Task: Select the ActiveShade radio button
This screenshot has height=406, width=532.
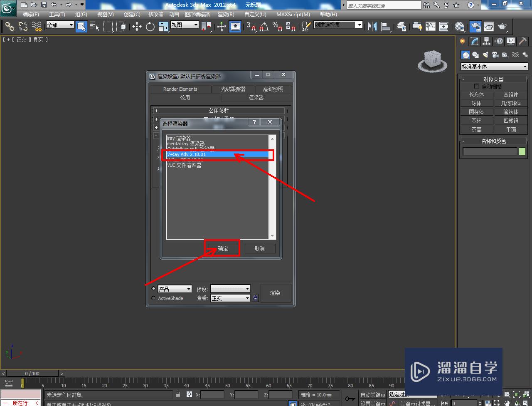Action: 154,298
